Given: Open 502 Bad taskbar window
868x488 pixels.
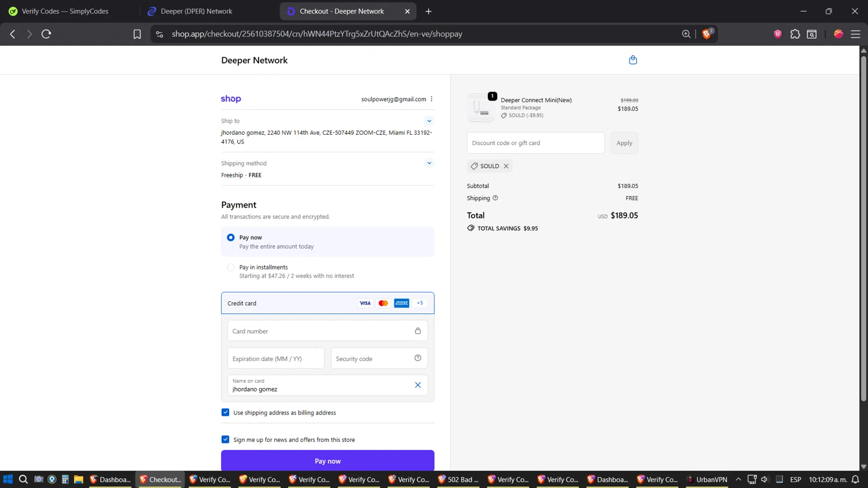Looking at the screenshot, I should click(x=459, y=479).
